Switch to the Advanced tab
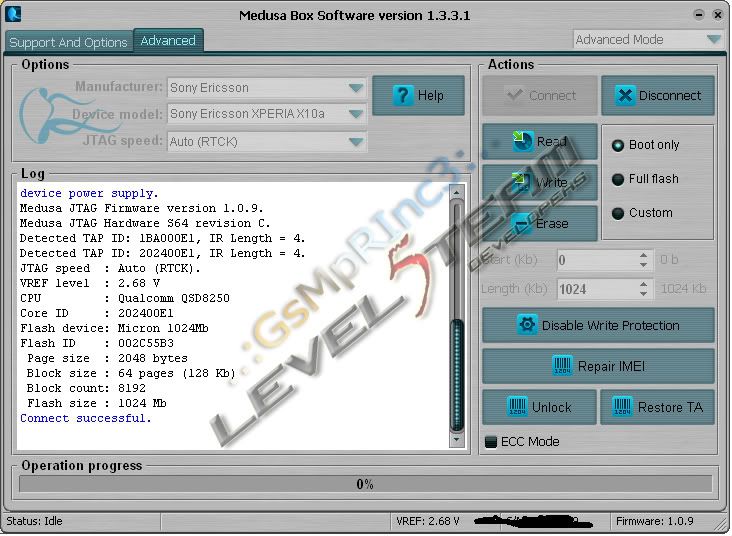Screen dimensions: 732x536 pyautogui.click(x=168, y=41)
